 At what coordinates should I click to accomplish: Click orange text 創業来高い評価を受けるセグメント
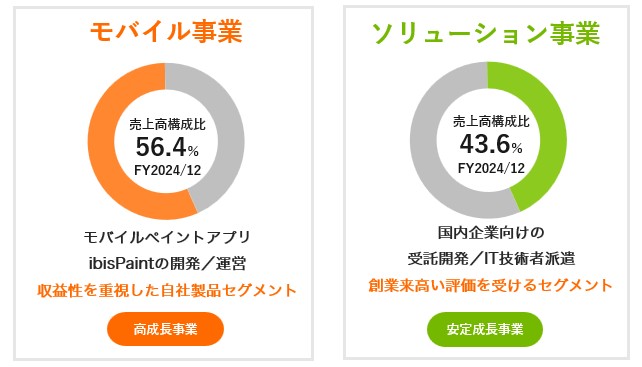[491, 285]
